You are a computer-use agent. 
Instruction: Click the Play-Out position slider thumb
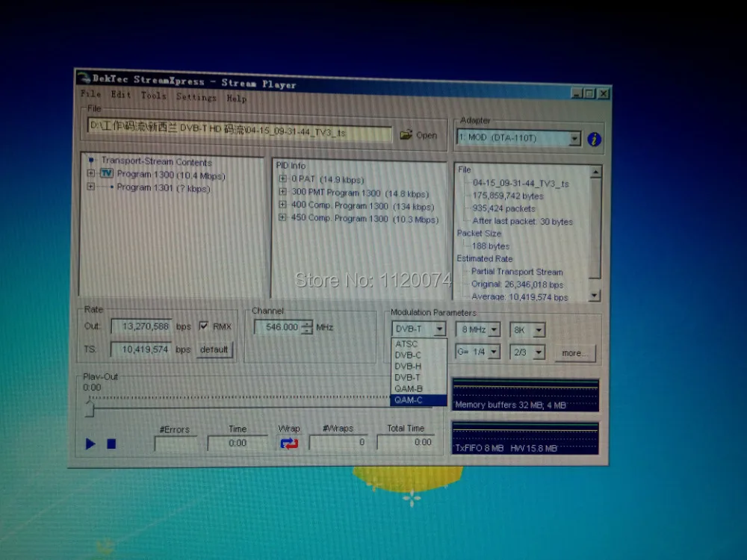click(x=90, y=408)
